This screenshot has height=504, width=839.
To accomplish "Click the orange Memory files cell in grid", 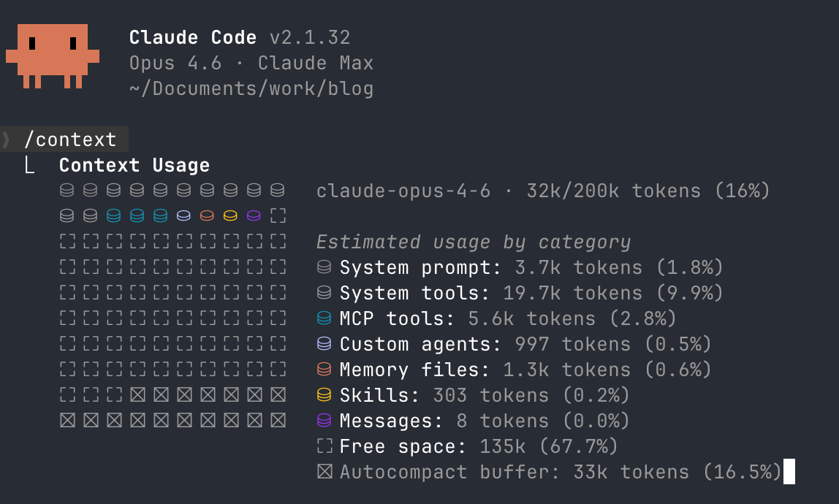I will 207,215.
